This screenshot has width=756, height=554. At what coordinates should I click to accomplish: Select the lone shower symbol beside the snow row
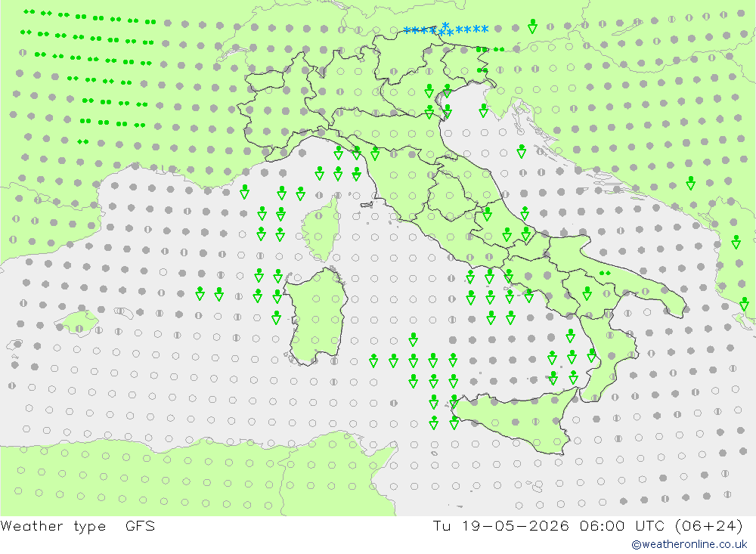pos(532,26)
